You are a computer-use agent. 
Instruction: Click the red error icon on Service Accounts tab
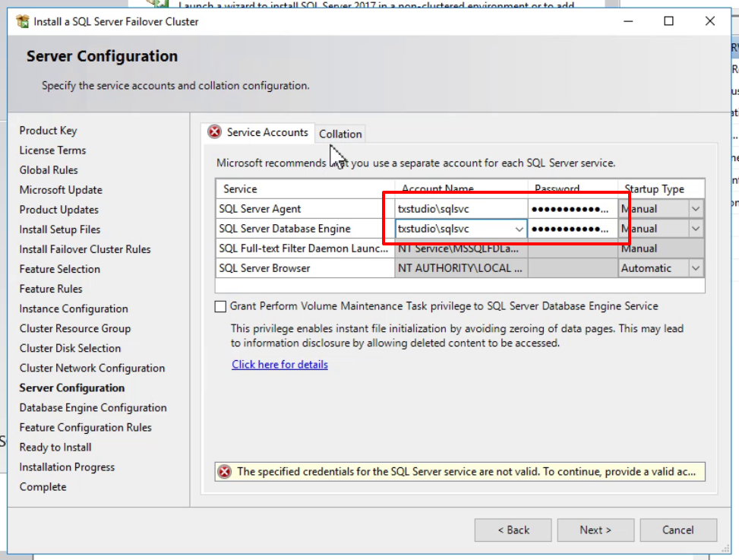pos(214,132)
